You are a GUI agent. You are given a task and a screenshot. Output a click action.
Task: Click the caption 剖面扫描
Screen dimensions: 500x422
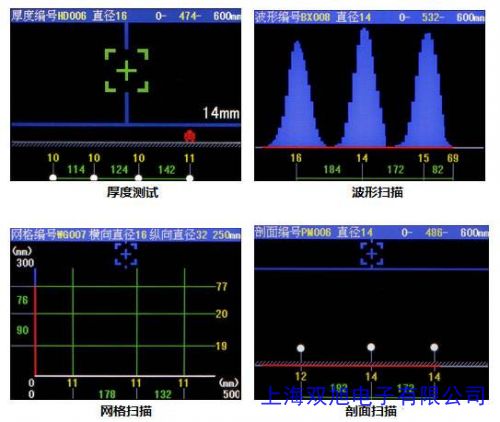tap(371, 411)
